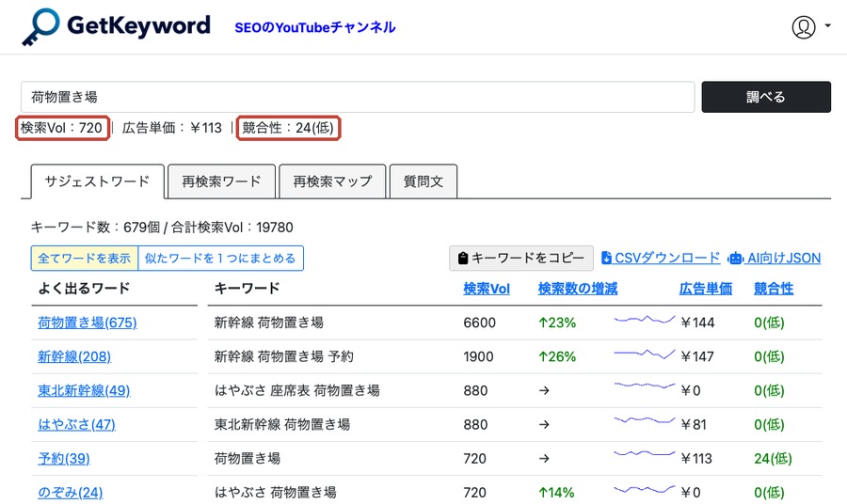847x504 pixels.
Task: Sort by 競合性 column header
Action: (x=774, y=289)
